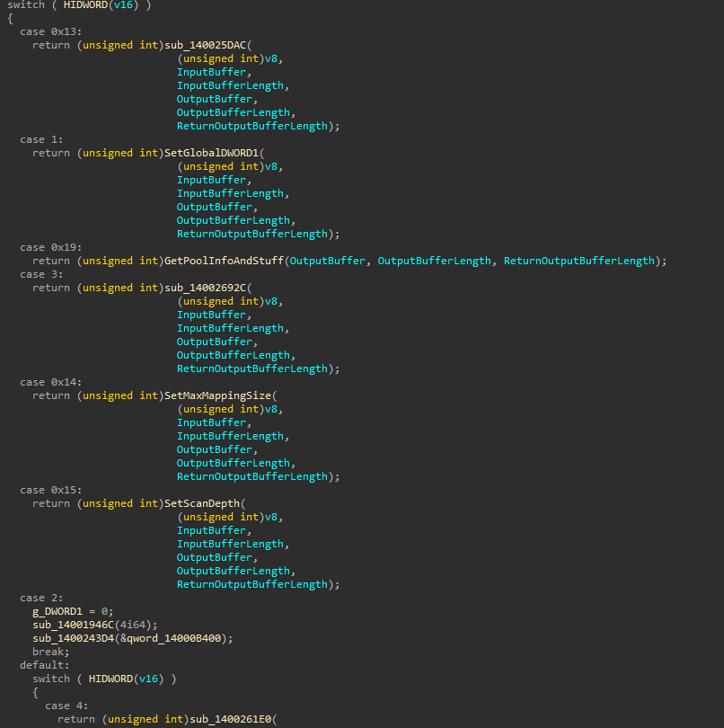Click the case 1 label
The height and width of the screenshot is (728, 724).
[41, 139]
